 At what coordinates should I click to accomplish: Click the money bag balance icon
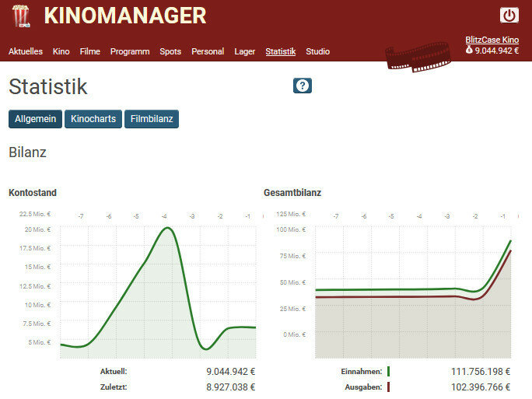(x=469, y=51)
